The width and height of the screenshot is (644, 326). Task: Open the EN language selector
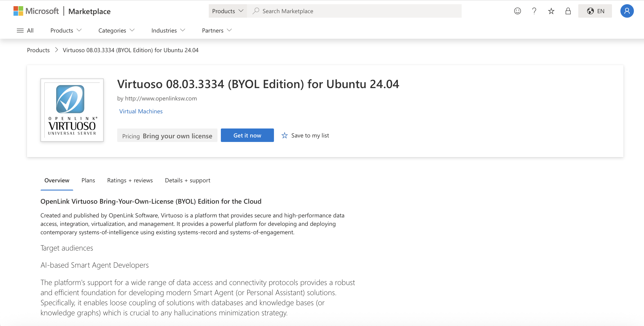click(595, 11)
